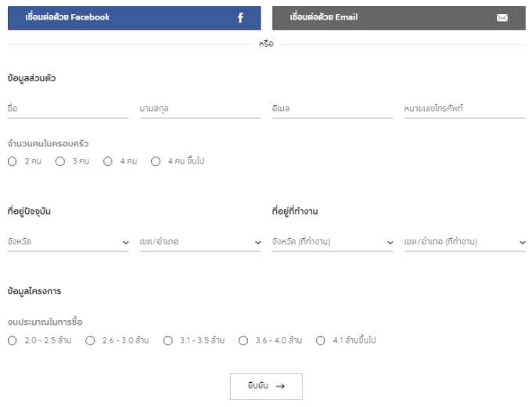
Task: Select the 2 คน family size radio
Action: [12, 161]
